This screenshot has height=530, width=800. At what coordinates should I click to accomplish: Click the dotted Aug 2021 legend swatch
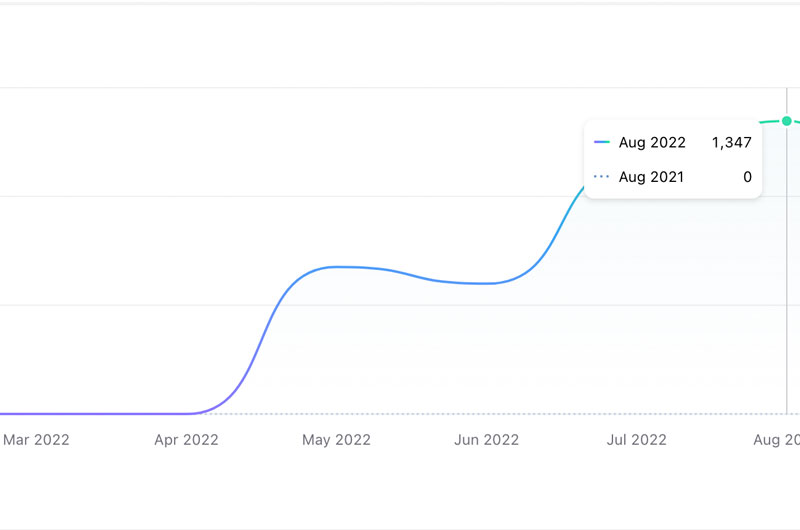601,178
